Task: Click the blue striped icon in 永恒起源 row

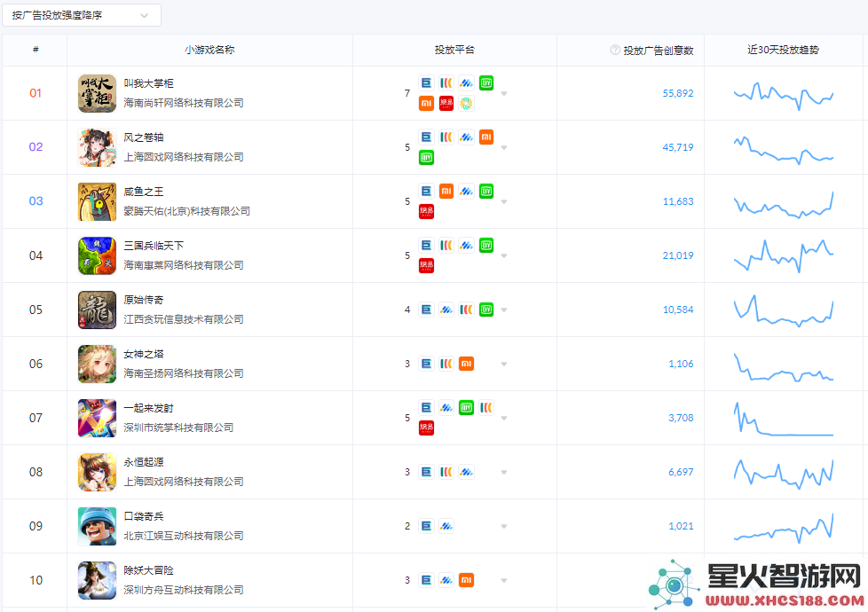Action: (466, 472)
